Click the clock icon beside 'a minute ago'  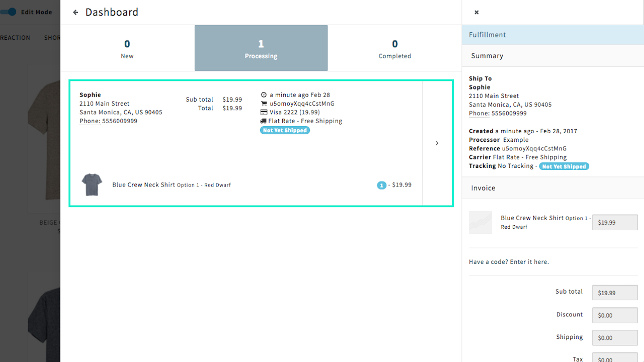pos(264,95)
